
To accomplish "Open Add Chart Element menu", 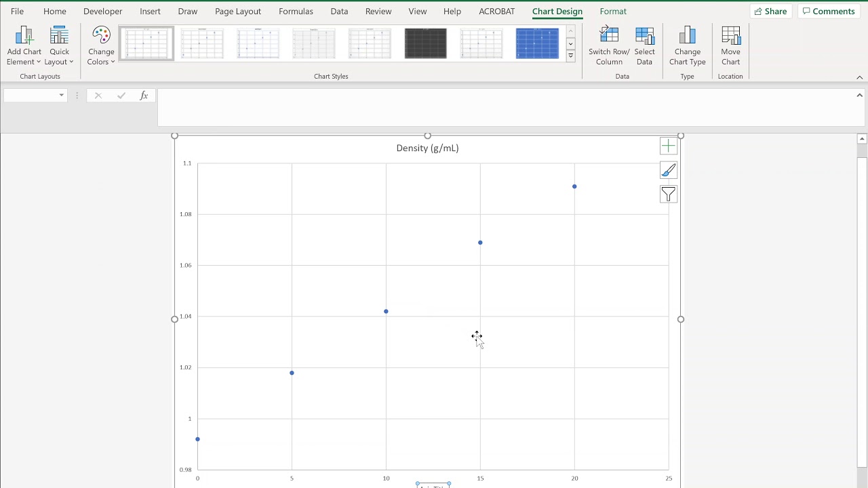I will [x=24, y=46].
